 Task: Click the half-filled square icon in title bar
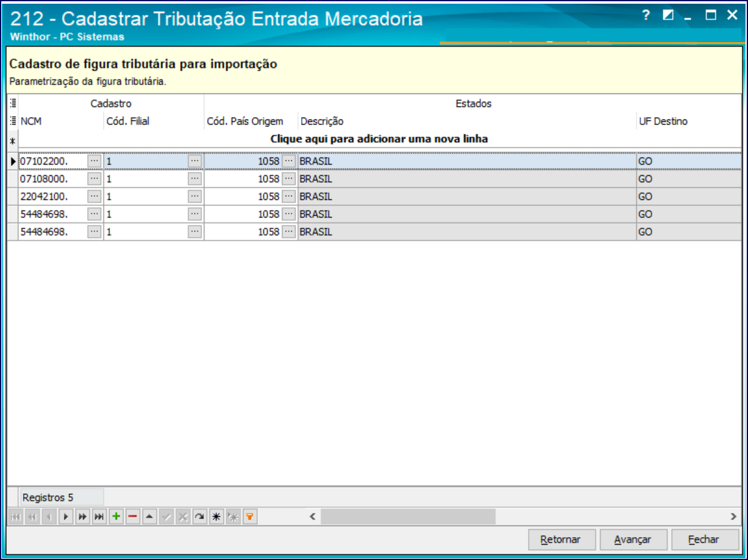(667, 15)
